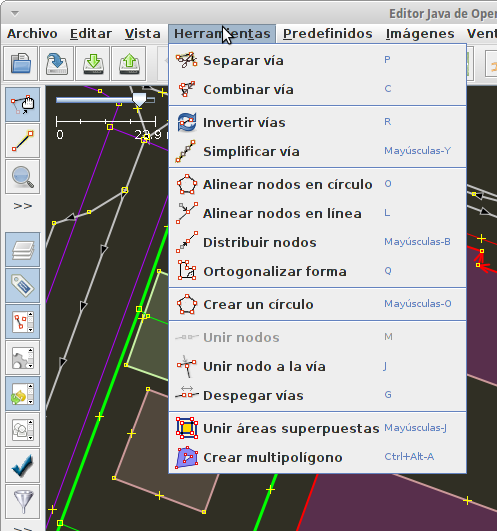
Task: Activate the Draw nodes tool
Action: pyautogui.click(x=22, y=141)
